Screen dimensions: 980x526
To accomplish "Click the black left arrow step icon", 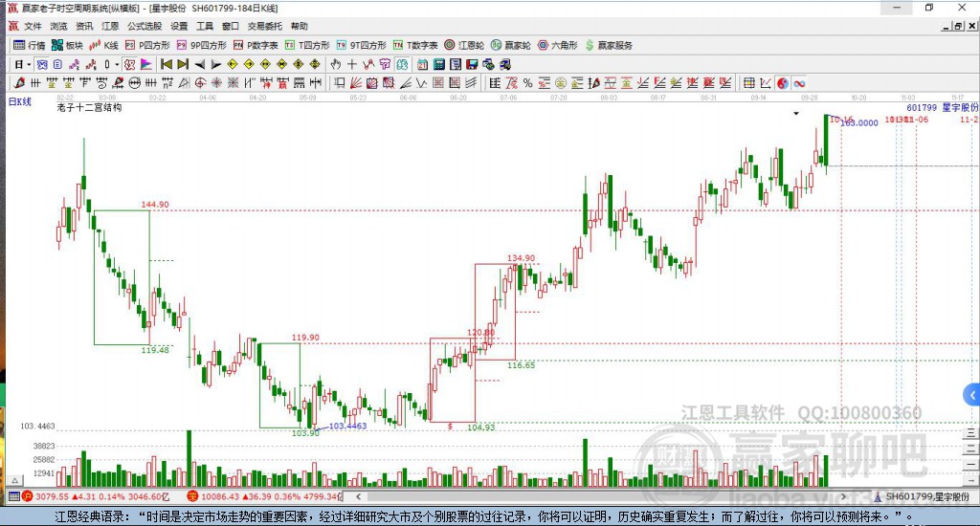I will (199, 64).
